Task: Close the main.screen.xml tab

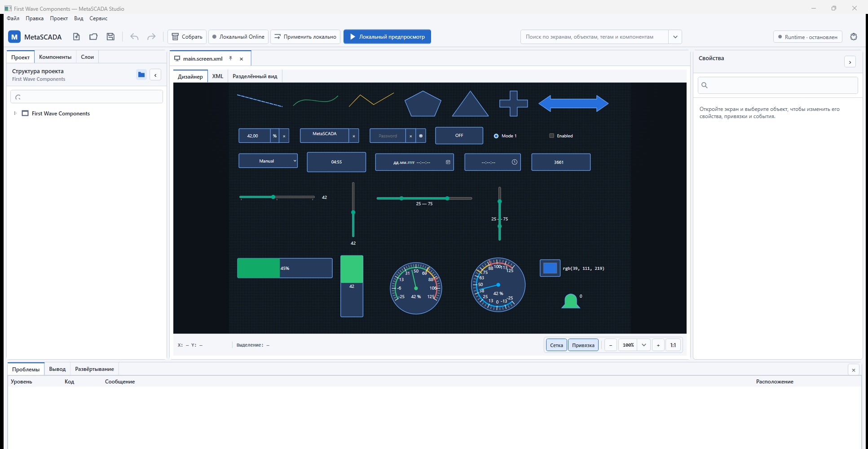Action: point(242,59)
